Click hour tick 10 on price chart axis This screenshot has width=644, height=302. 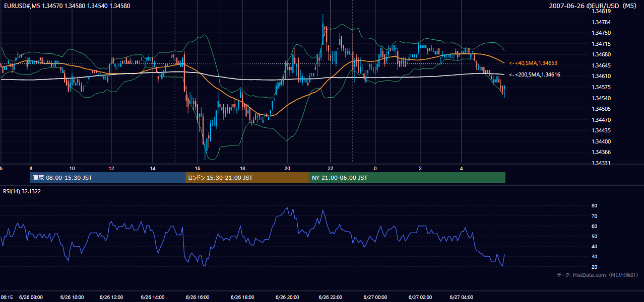[x=72, y=168]
